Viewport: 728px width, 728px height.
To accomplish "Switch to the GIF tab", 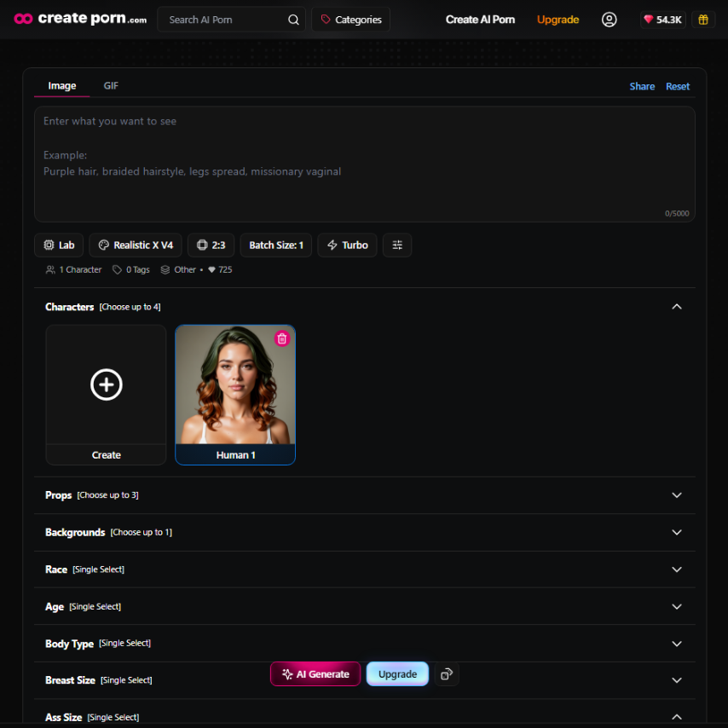I will coord(111,86).
